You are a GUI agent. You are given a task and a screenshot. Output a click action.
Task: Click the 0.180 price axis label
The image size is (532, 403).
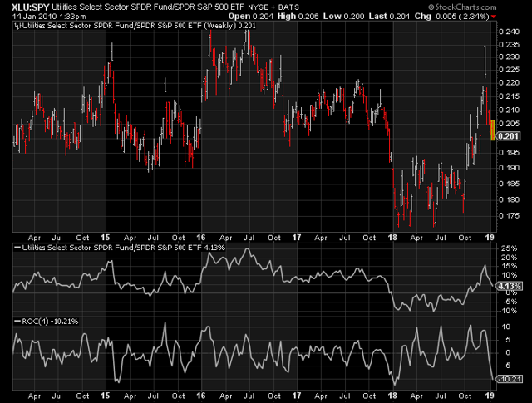[x=509, y=199]
